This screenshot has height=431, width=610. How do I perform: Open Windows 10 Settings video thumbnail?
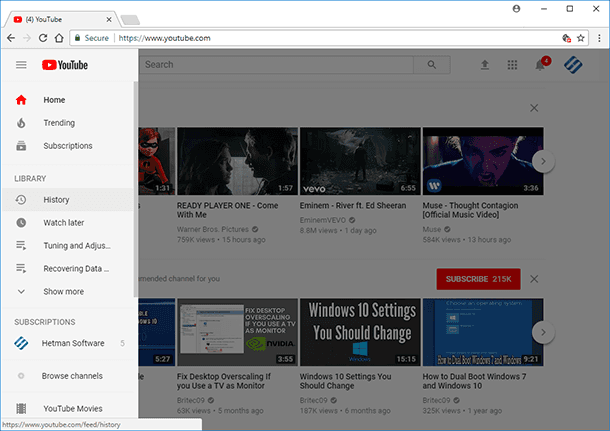click(x=360, y=332)
